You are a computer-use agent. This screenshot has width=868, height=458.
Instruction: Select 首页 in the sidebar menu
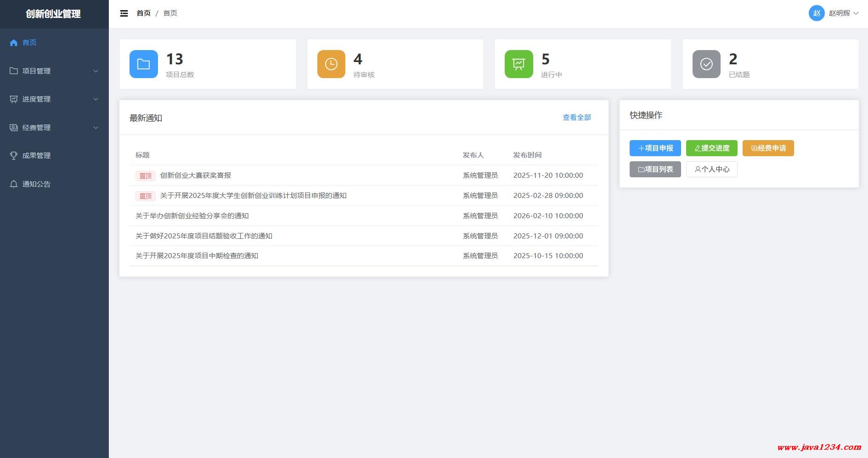coord(29,43)
